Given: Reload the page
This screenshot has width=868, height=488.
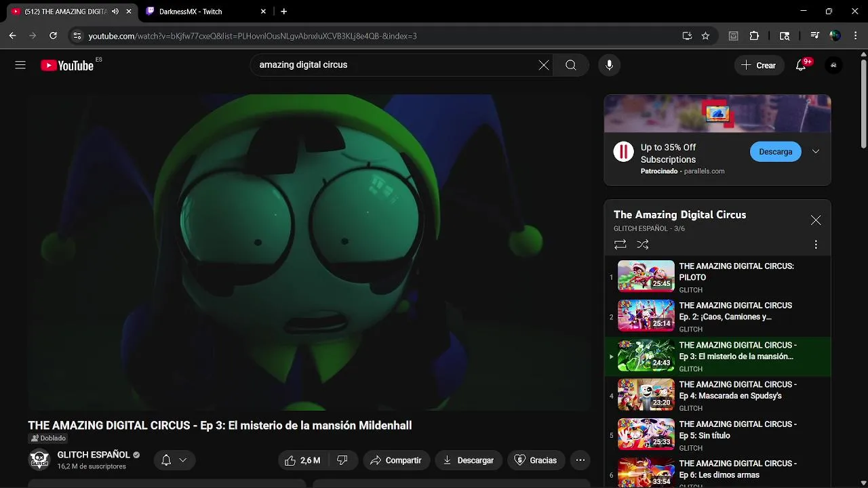Looking at the screenshot, I should (x=53, y=36).
